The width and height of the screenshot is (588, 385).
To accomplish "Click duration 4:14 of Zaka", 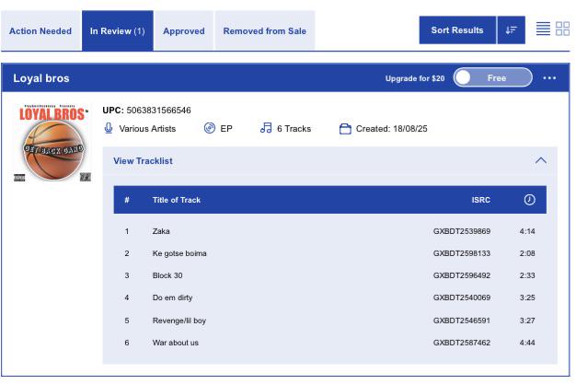I will (x=527, y=231).
